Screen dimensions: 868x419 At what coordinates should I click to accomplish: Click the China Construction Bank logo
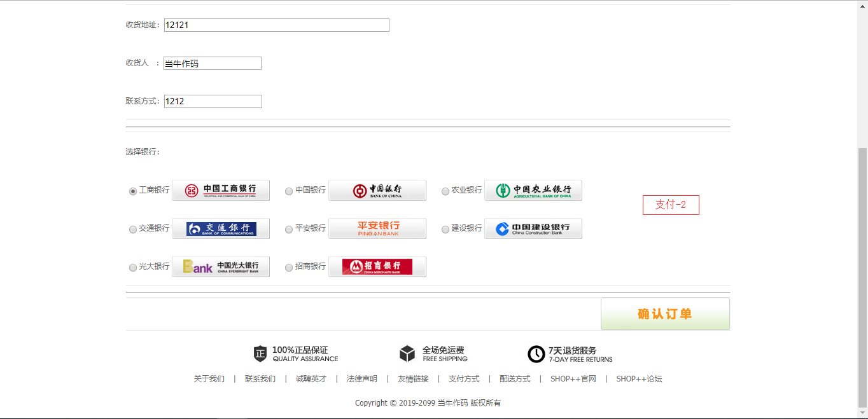[533, 229]
